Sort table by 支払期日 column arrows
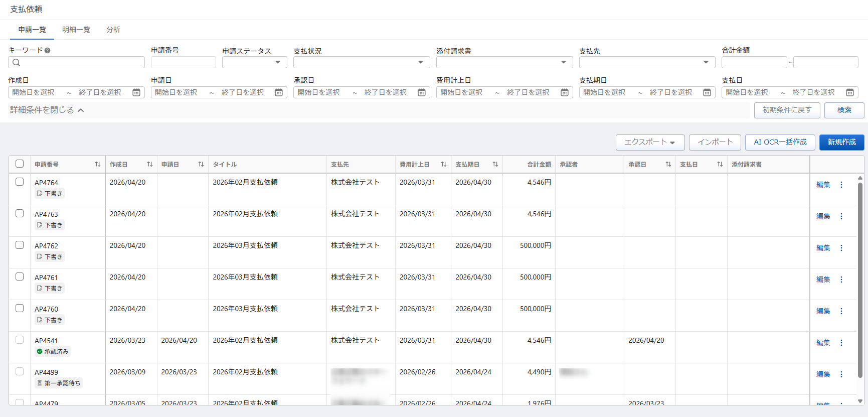The height and width of the screenshot is (417, 868). 495,164
